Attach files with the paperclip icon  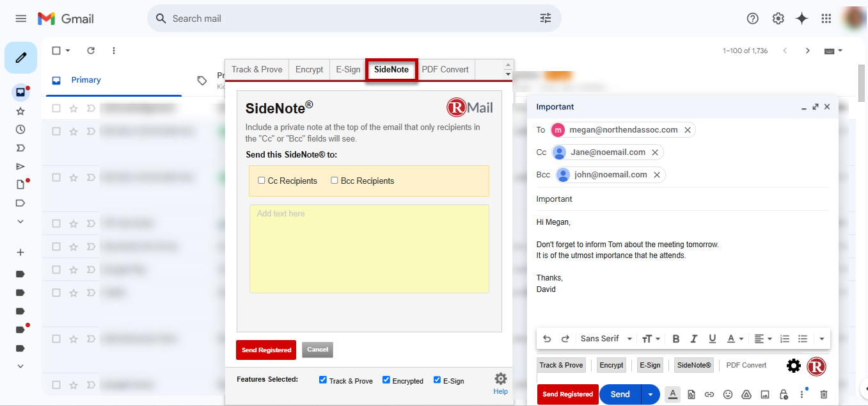[x=691, y=394]
